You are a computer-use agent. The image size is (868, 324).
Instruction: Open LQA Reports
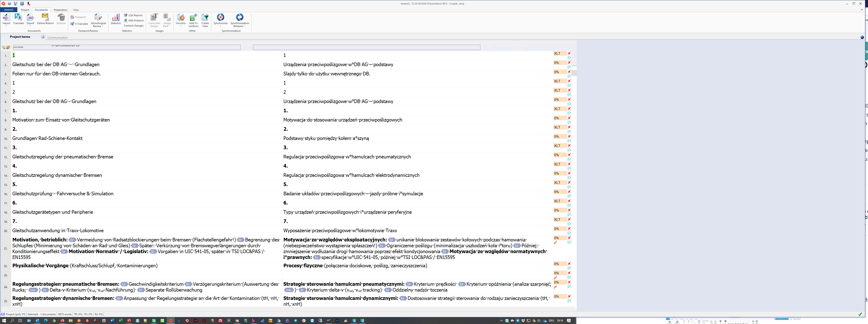coord(133,15)
